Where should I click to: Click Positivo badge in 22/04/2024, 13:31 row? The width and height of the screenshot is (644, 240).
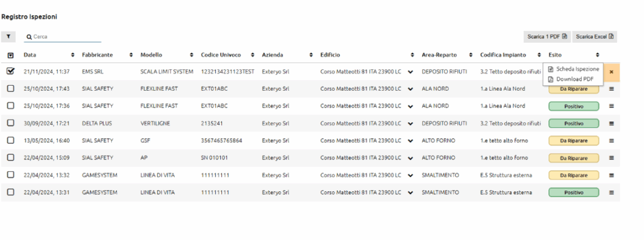click(574, 193)
